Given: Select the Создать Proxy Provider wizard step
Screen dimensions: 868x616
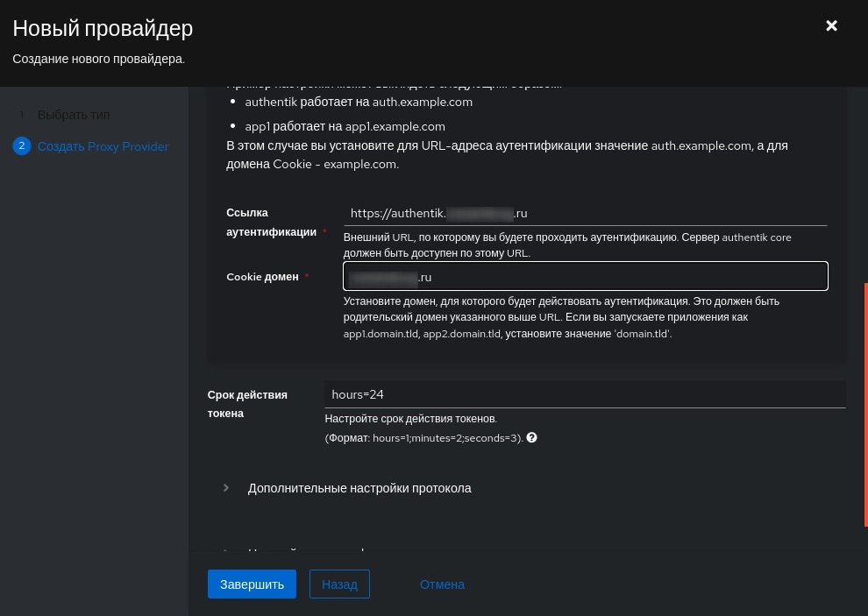Looking at the screenshot, I should (103, 146).
